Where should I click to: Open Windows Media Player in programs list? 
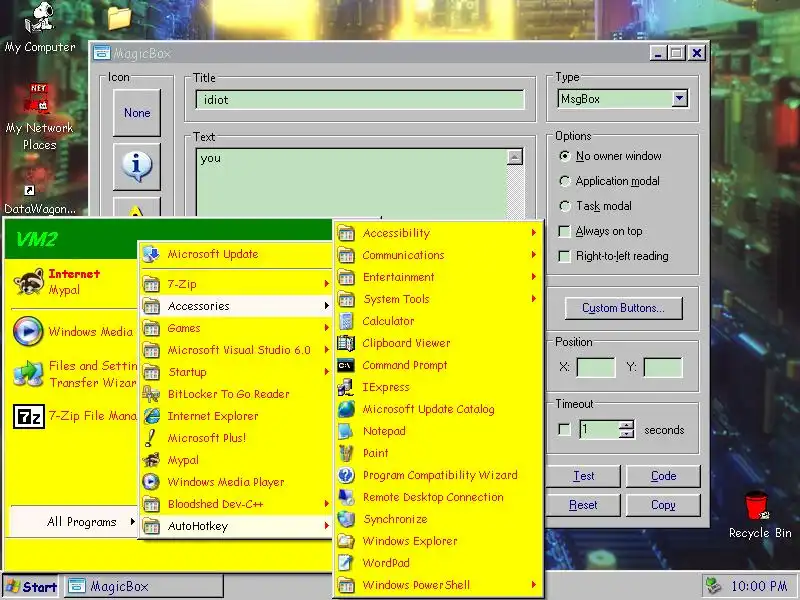pyautogui.click(x=226, y=481)
